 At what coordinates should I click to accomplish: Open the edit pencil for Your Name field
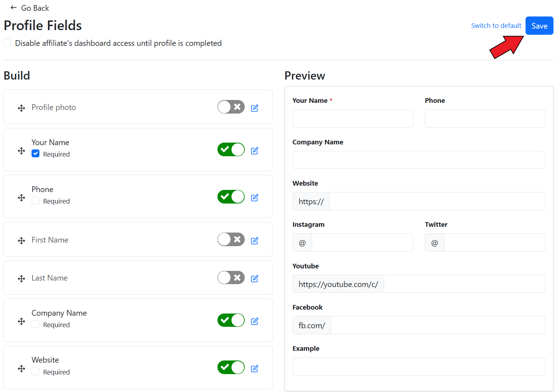pos(254,151)
